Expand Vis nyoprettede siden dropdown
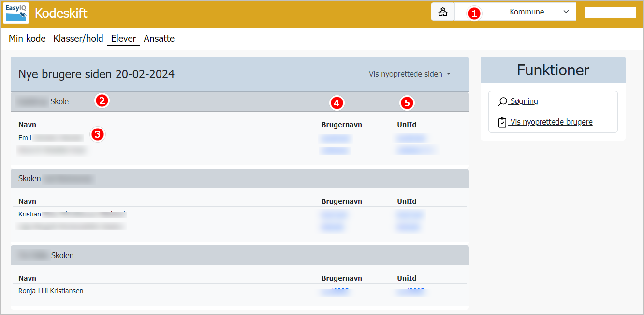The width and height of the screenshot is (644, 315). (x=410, y=74)
